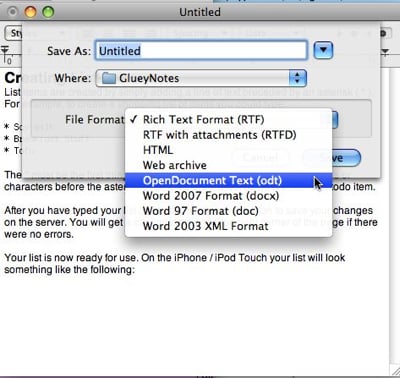Viewport: 400px width, 378px height.
Task: Click the gray close window button
Action: 13,12
